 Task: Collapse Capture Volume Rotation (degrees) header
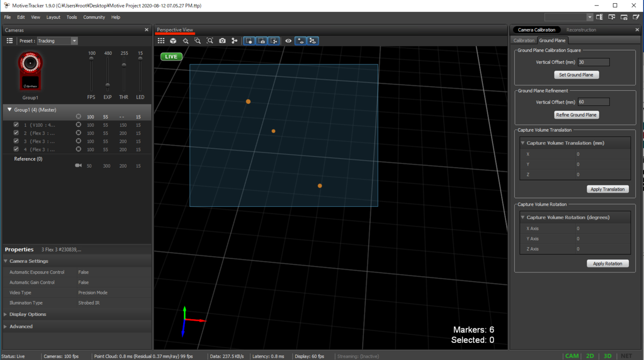coord(523,218)
